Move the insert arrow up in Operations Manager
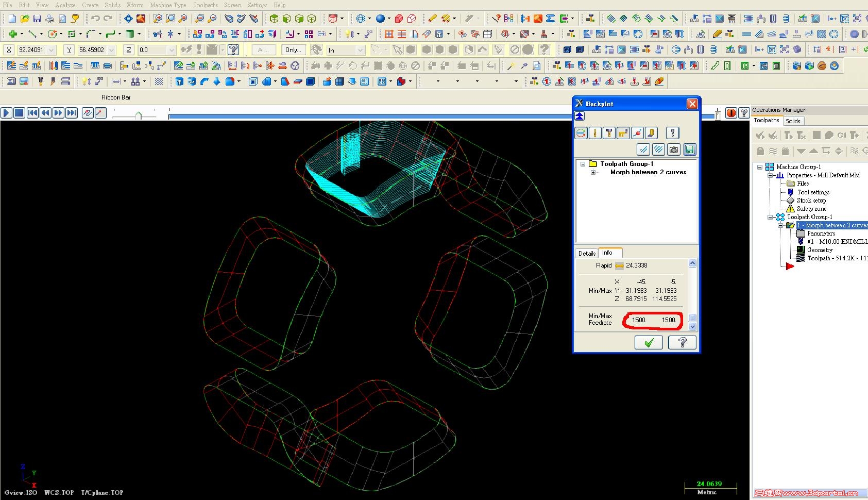This screenshot has width=868, height=500. (813, 151)
